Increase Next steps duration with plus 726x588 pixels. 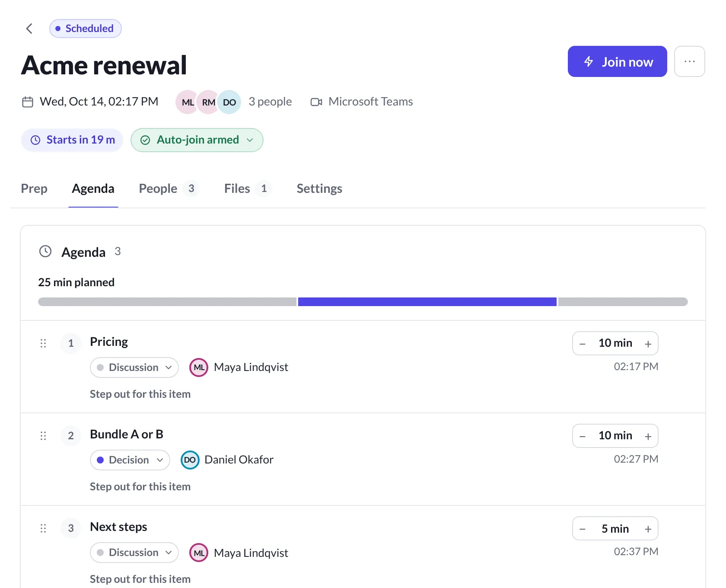[648, 529]
